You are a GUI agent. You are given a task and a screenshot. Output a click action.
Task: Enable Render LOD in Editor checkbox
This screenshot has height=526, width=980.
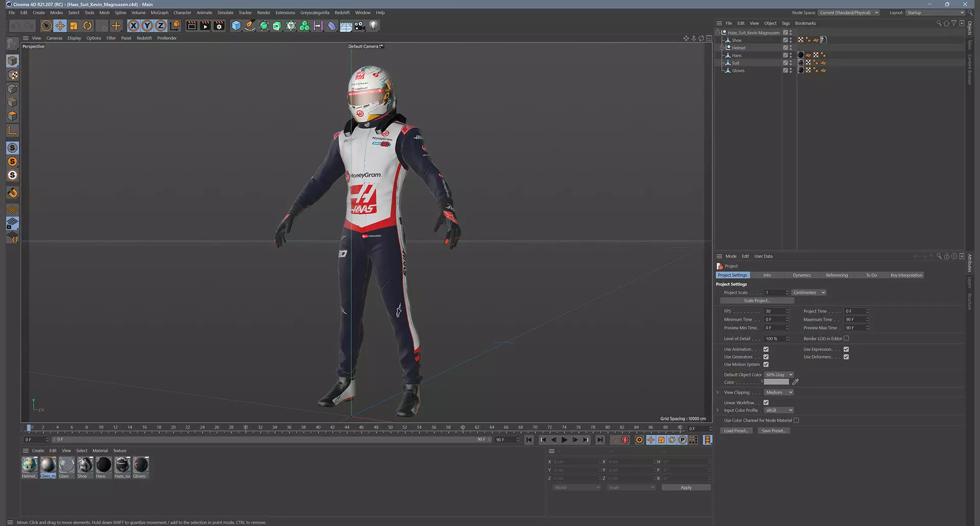pyautogui.click(x=846, y=338)
